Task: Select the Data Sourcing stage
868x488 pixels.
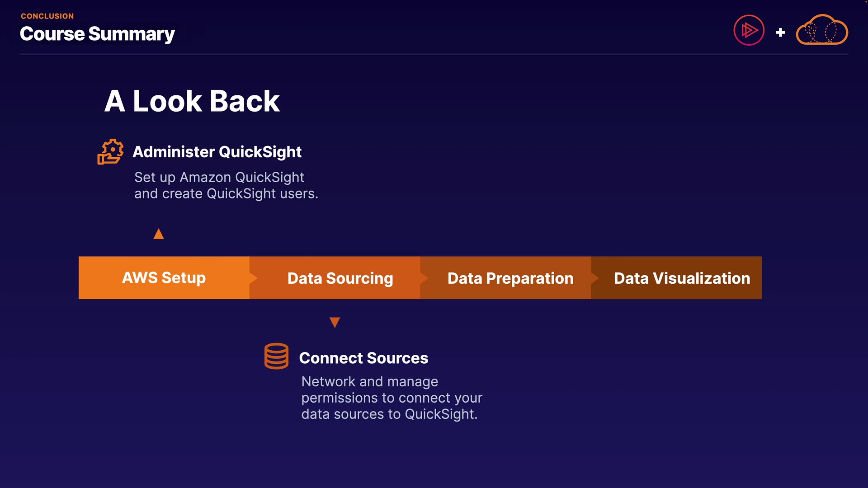Action: point(340,278)
